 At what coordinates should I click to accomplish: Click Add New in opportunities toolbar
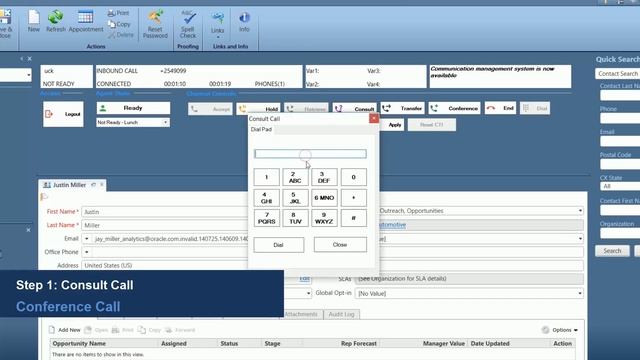coord(64,330)
